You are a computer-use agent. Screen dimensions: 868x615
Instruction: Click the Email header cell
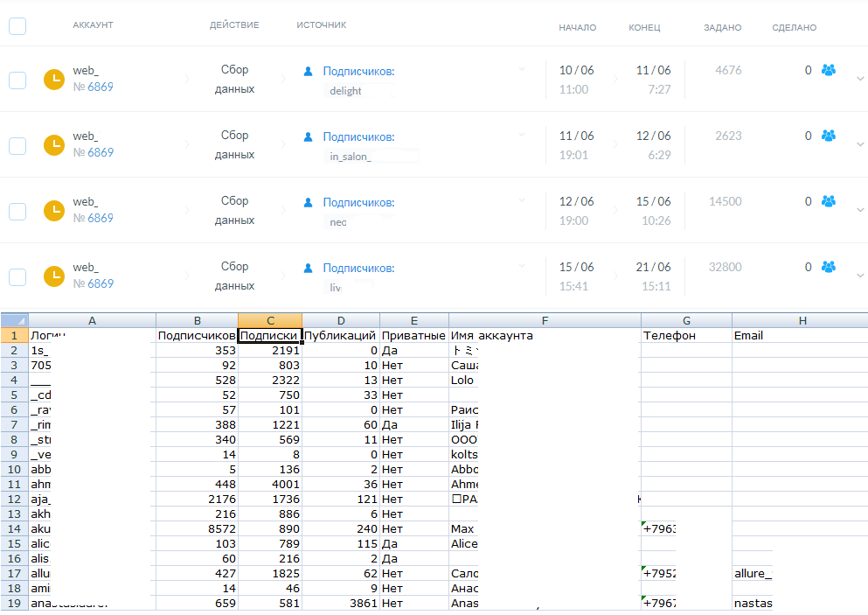tap(800, 336)
